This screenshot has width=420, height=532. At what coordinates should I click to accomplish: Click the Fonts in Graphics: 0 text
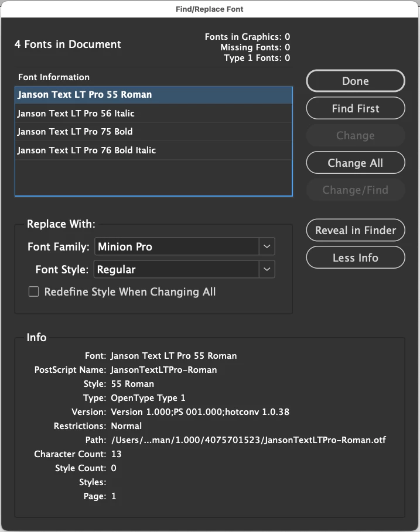(247, 37)
